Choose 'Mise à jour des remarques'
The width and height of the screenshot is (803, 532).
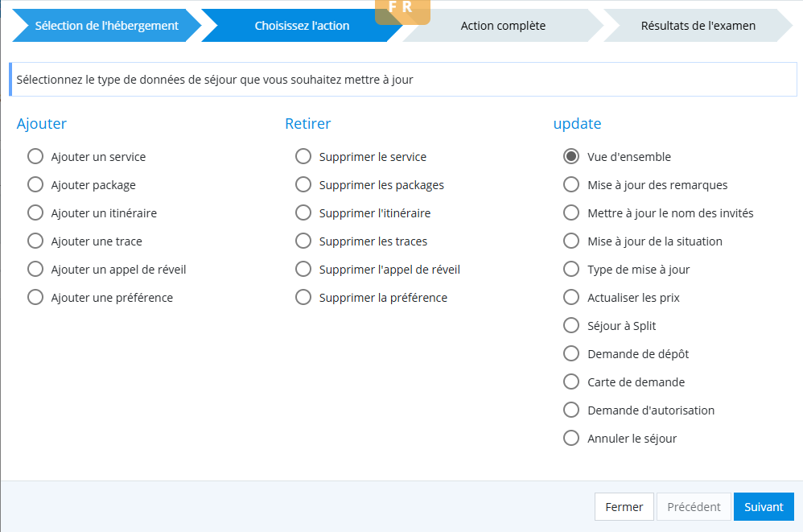coord(571,185)
